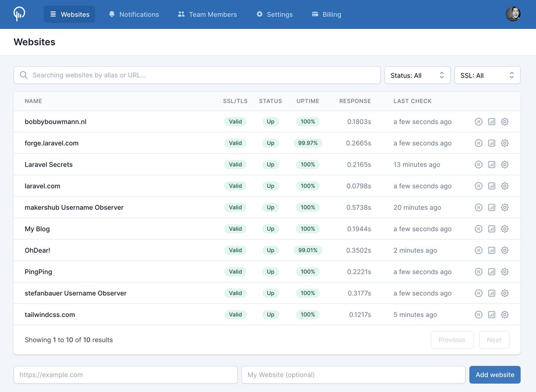Open settings for PingPing website

505,271
